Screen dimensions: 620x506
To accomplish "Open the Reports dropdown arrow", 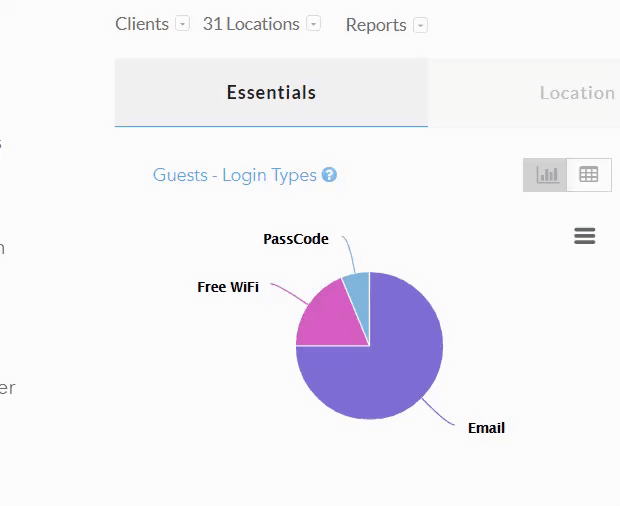I will pos(420,25).
